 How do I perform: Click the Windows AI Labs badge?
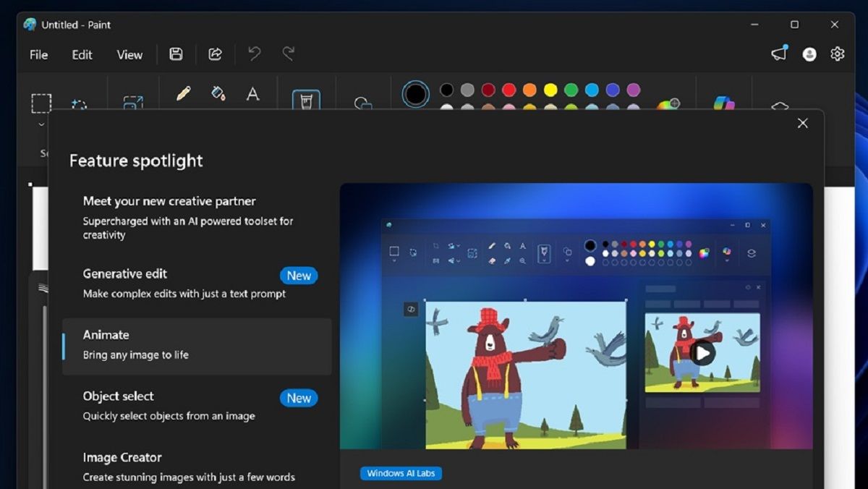click(x=401, y=473)
